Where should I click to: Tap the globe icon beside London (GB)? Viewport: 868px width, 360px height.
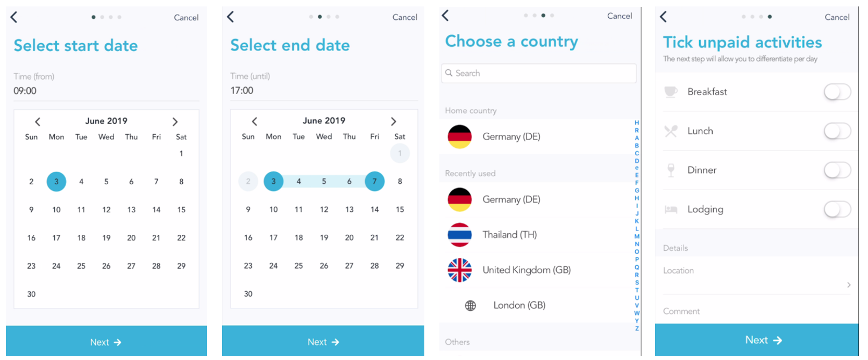pos(470,306)
